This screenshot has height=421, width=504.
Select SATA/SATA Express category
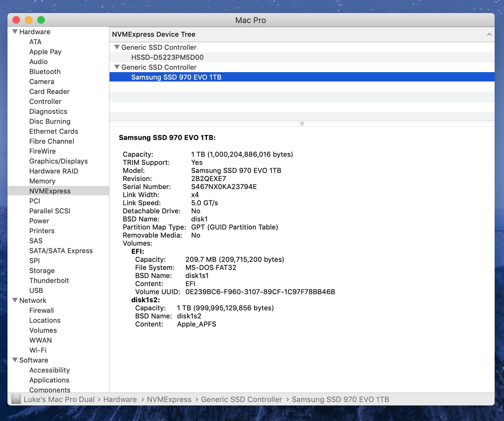pyautogui.click(x=61, y=251)
